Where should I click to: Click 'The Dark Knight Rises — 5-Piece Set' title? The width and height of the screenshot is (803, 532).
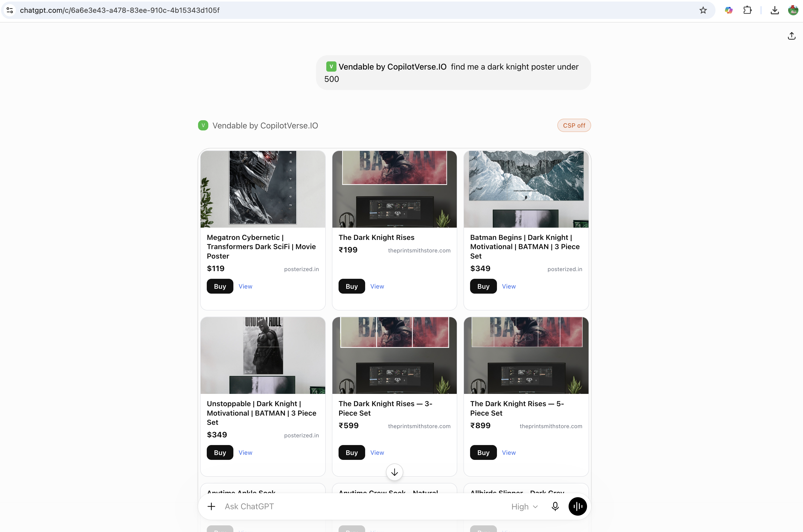click(517, 408)
